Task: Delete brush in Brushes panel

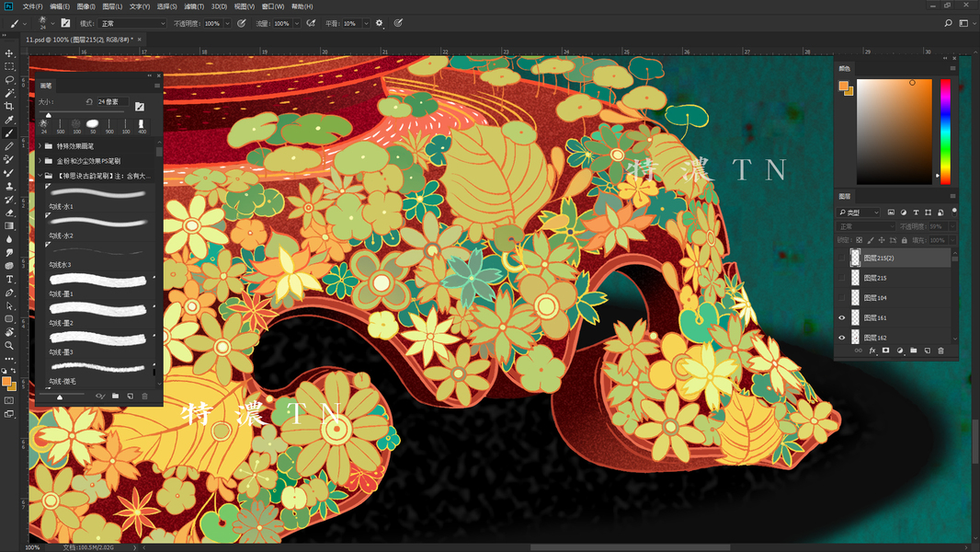Action: pos(144,396)
